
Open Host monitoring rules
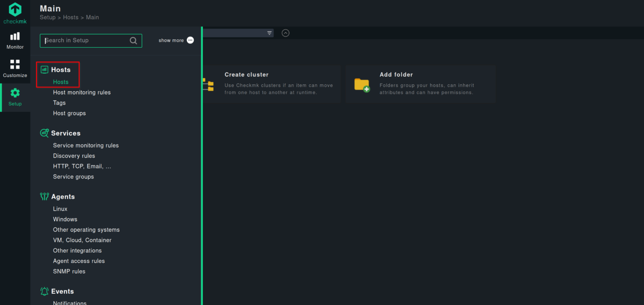[82, 92]
